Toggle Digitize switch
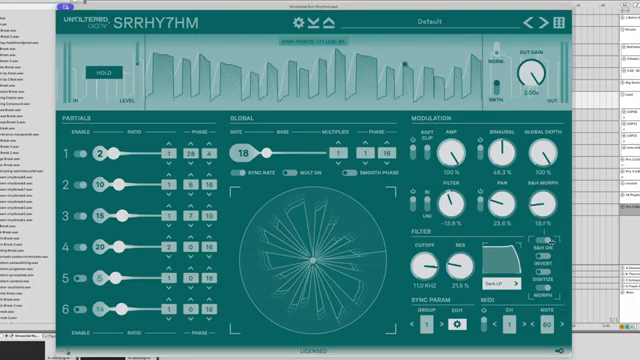The image size is (640, 360). click(543, 272)
